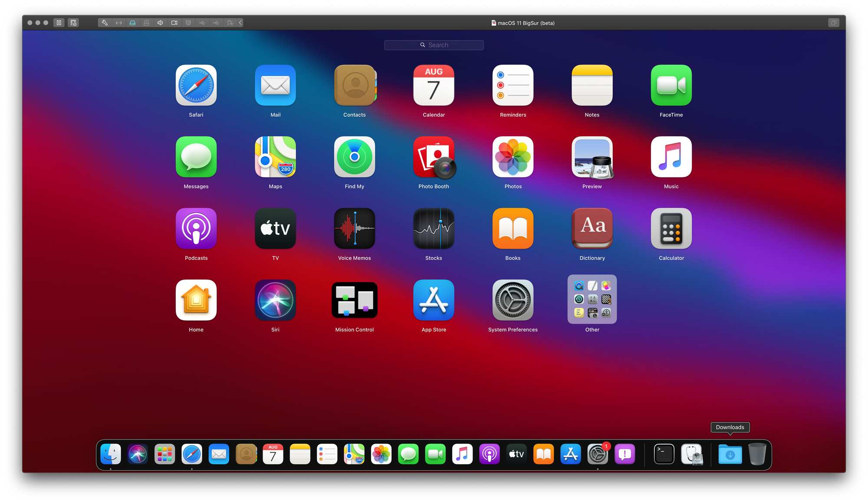The height and width of the screenshot is (502, 868).
Task: Open the TV app in Launchpad grid
Action: click(275, 229)
